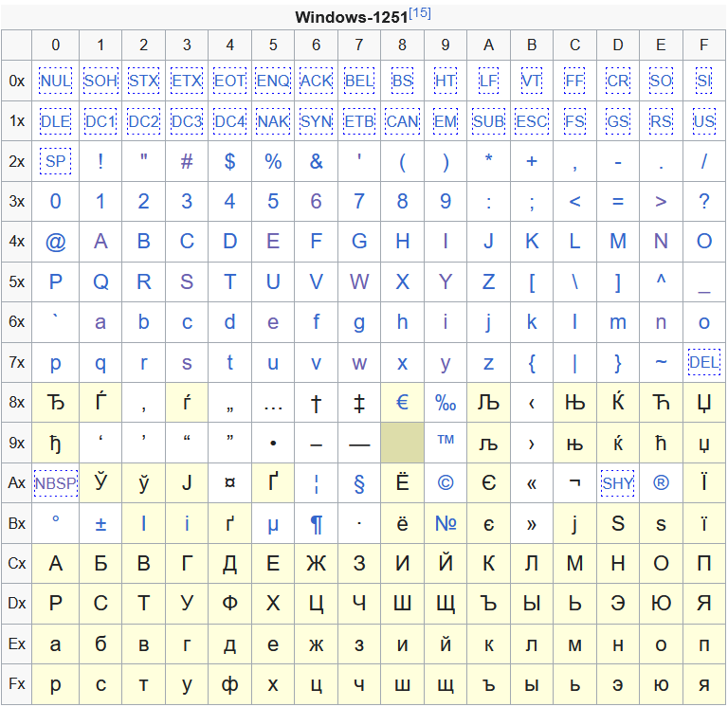The width and height of the screenshot is (728, 707).
Task: Click the Cyrillic Й cell in row Cx
Action: point(446,563)
